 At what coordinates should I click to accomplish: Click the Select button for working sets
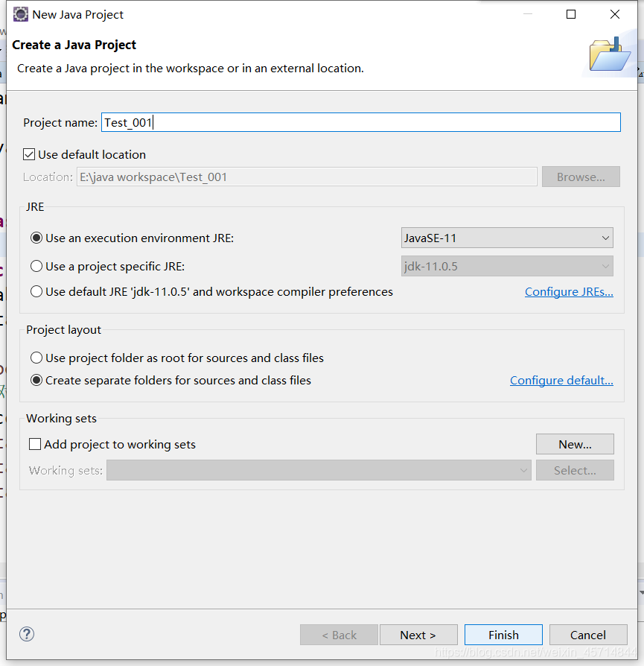tap(575, 469)
